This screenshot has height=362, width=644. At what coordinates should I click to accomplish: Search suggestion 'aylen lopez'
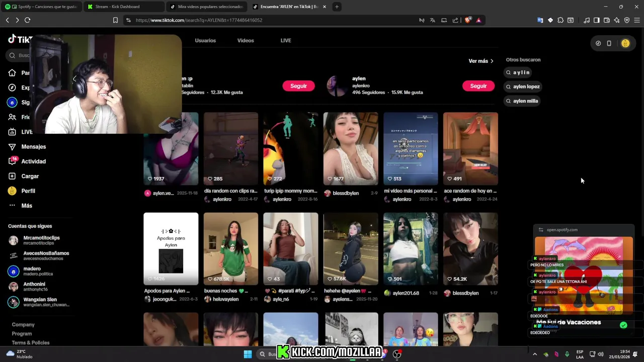[523, 86]
